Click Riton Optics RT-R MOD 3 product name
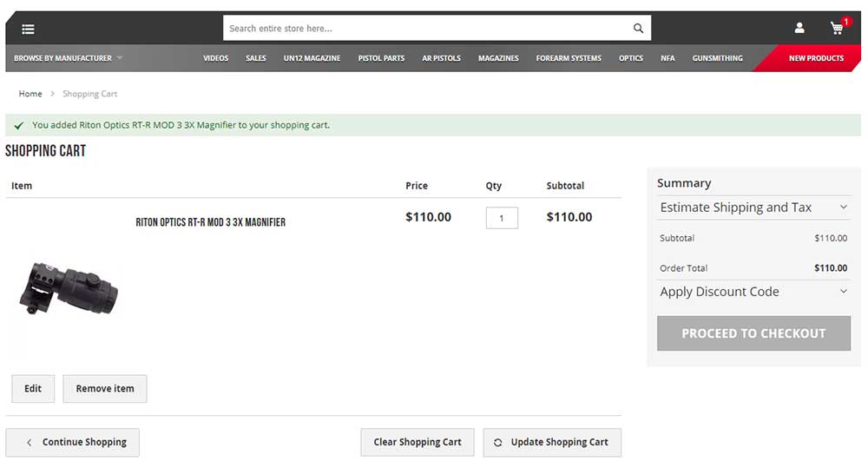Viewport: 868px width, 468px height. 210,222
